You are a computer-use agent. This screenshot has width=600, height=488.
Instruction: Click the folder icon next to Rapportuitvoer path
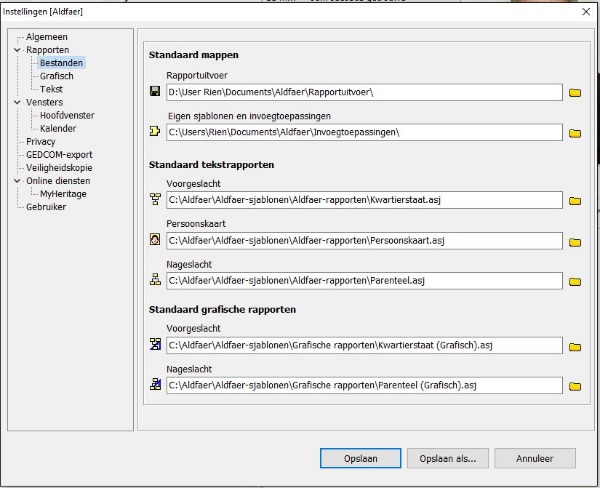pyautogui.click(x=575, y=93)
